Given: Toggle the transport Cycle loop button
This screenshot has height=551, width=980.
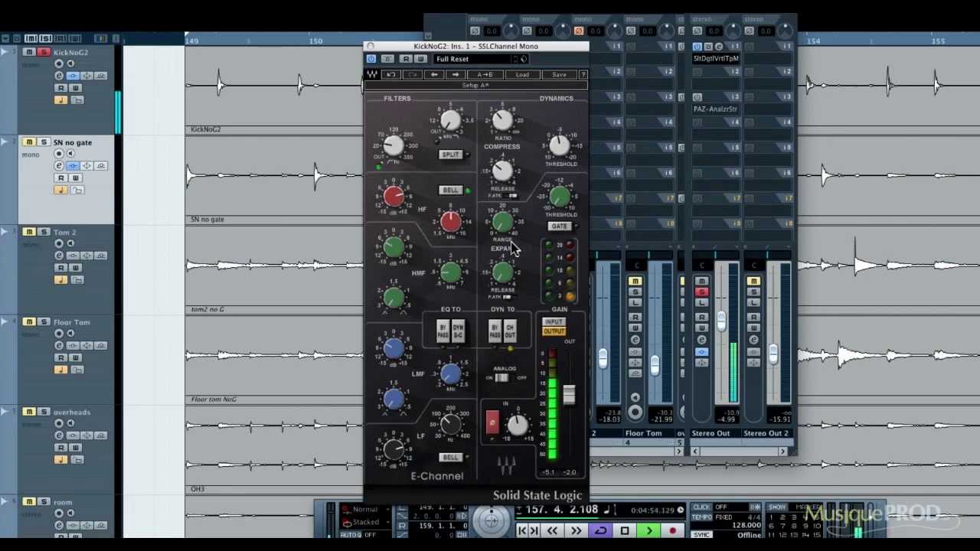Looking at the screenshot, I should tap(601, 530).
